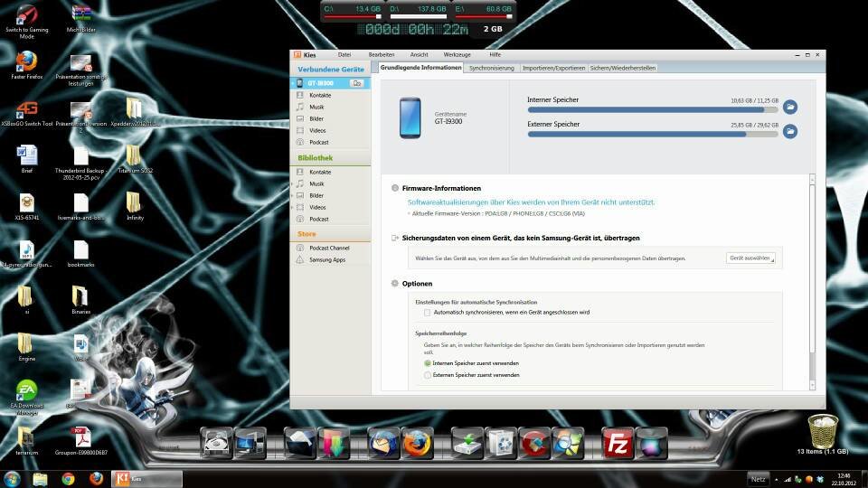The height and width of the screenshot is (488, 868).
Task: Open FileZilla from the dock
Action: [x=617, y=443]
